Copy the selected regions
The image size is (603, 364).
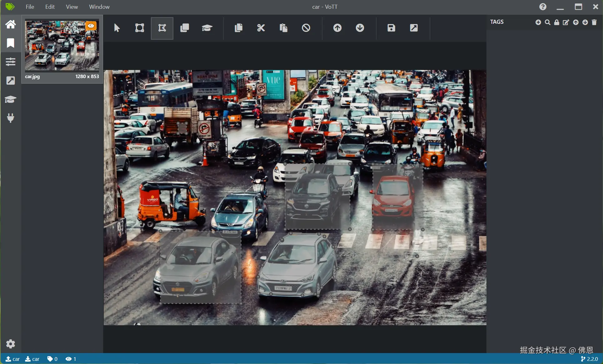coord(238,28)
